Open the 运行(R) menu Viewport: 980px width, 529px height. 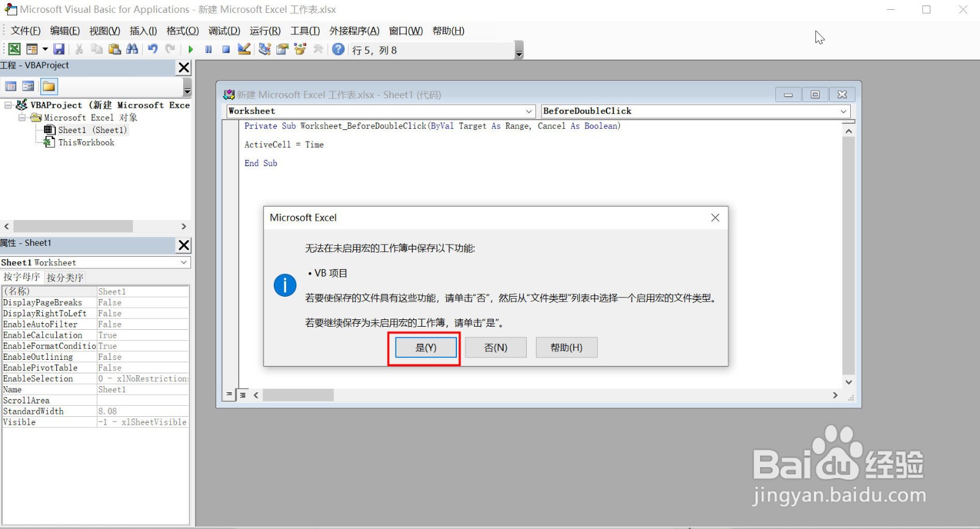point(265,31)
